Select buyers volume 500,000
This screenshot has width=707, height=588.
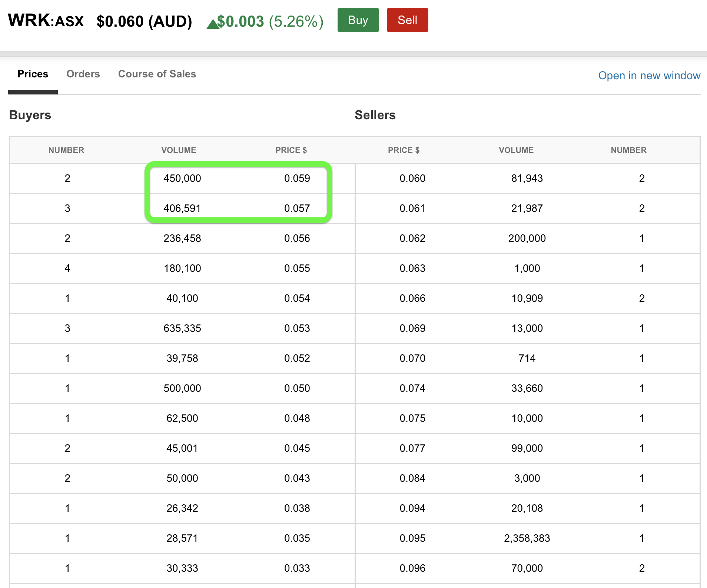(182, 388)
